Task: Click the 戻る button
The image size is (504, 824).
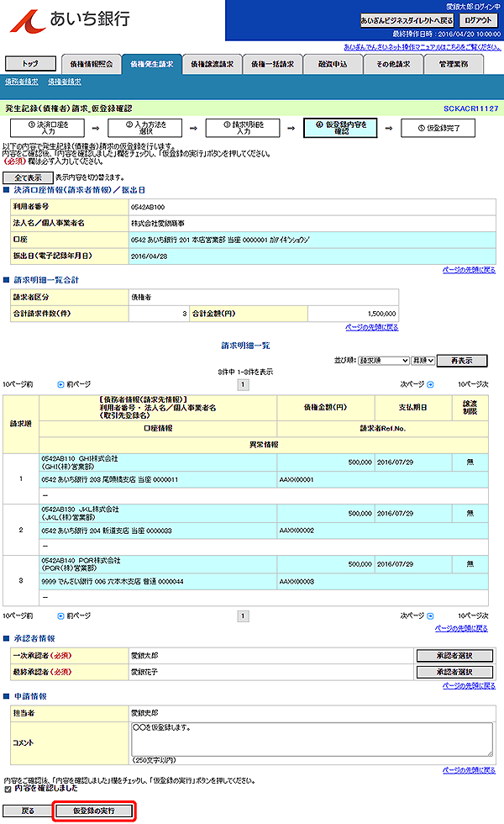Action: tap(28, 811)
